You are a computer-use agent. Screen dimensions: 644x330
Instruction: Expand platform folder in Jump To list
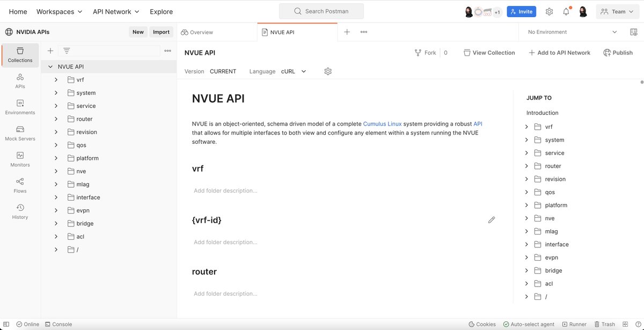pyautogui.click(x=526, y=205)
